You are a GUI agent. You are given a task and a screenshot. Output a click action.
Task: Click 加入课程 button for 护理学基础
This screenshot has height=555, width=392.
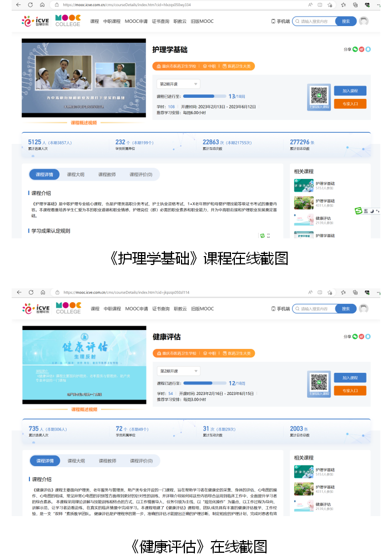point(350,91)
